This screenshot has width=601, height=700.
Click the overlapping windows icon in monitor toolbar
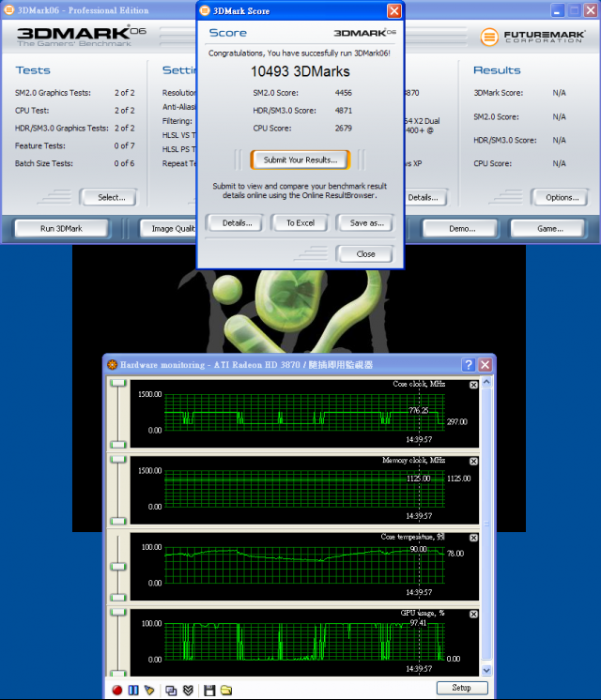[171, 691]
